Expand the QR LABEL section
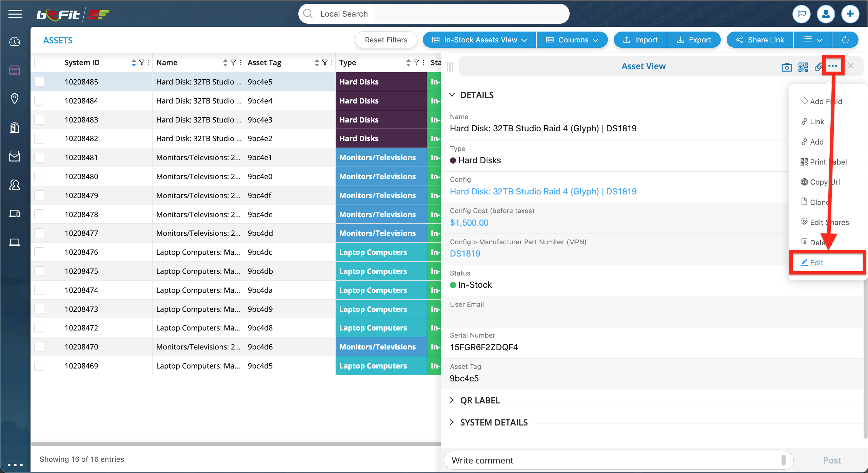The image size is (868, 473). tap(479, 400)
